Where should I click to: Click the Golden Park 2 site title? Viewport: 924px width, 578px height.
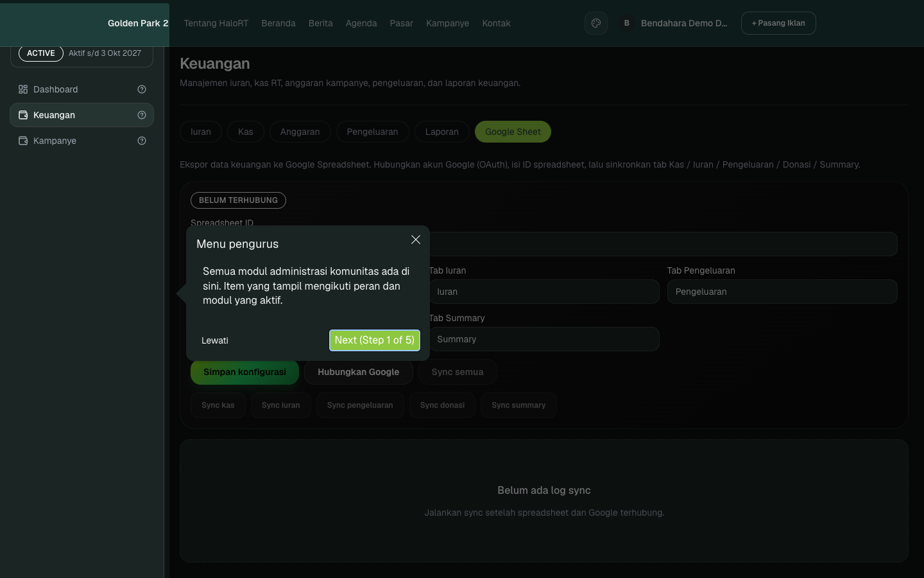pos(138,23)
